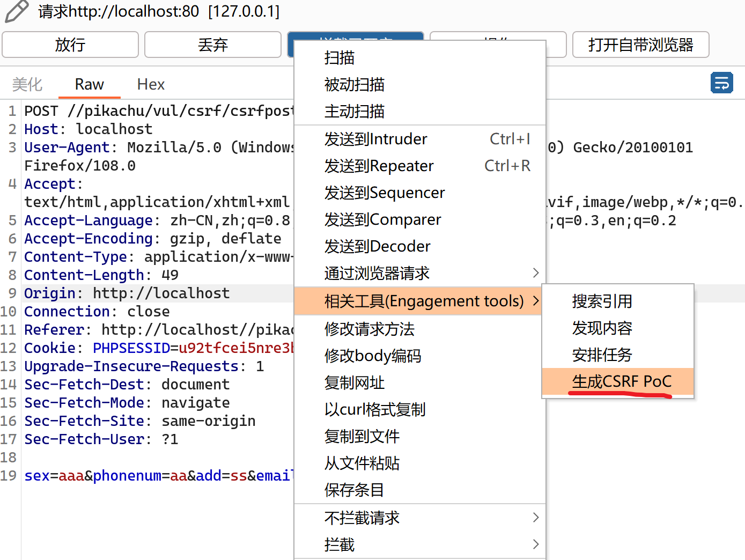This screenshot has width=745, height=560.
Task: Click the Sec-Fetch-User: ?1 line
Action: coord(101,439)
